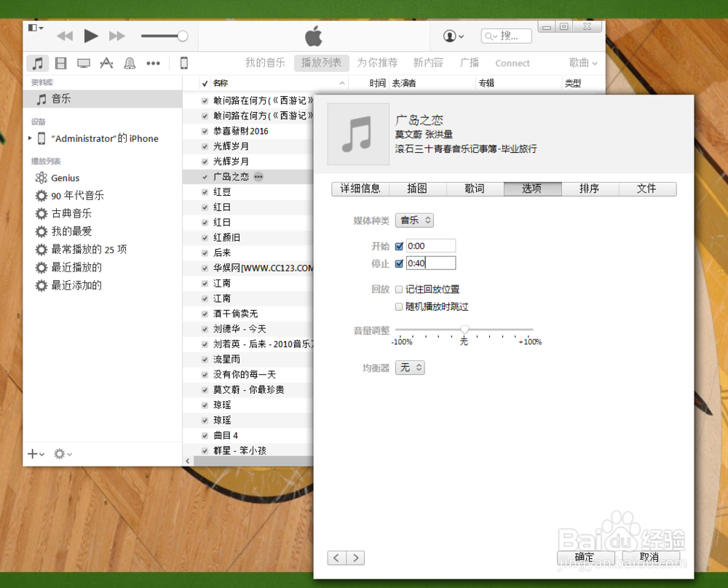Open the 我的最爱 smart playlist
The width and height of the screenshot is (728, 588).
pyautogui.click(x=63, y=231)
